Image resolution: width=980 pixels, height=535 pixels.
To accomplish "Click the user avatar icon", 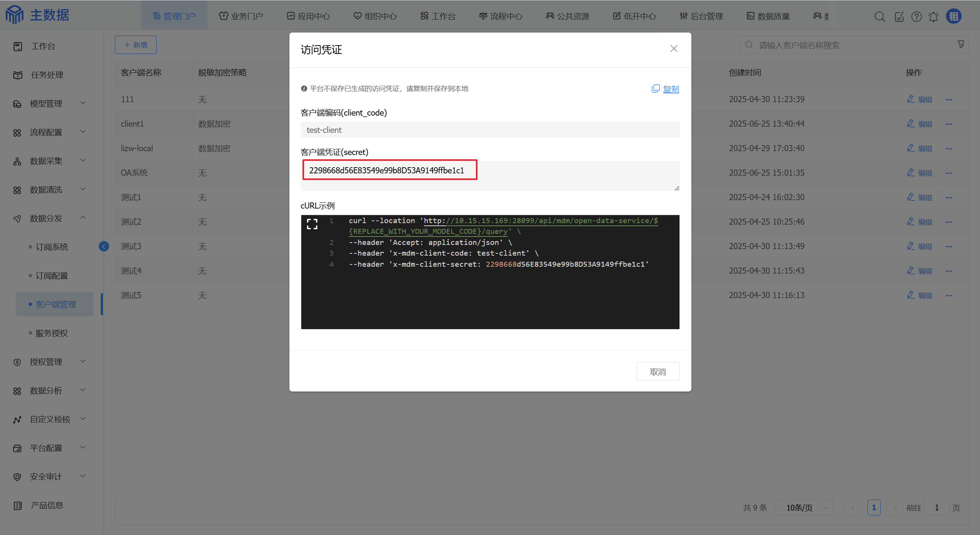I will [954, 16].
